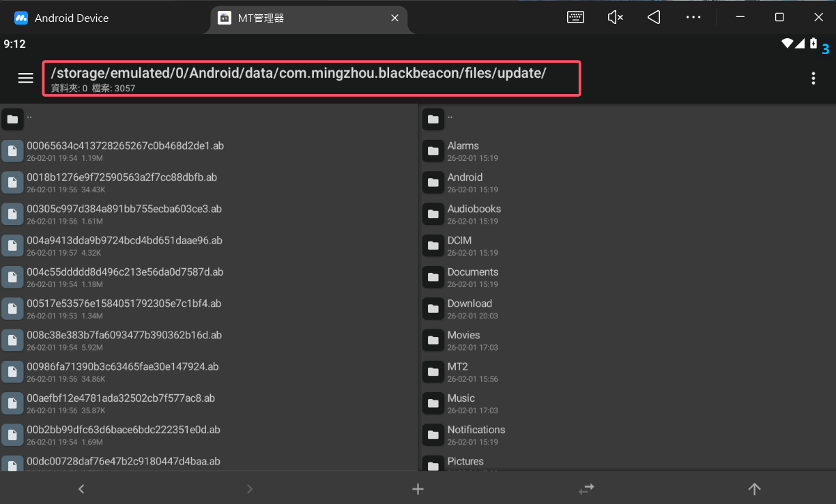Click the folder icon beside Alarms
Screen dimensions: 836x504
433,151
